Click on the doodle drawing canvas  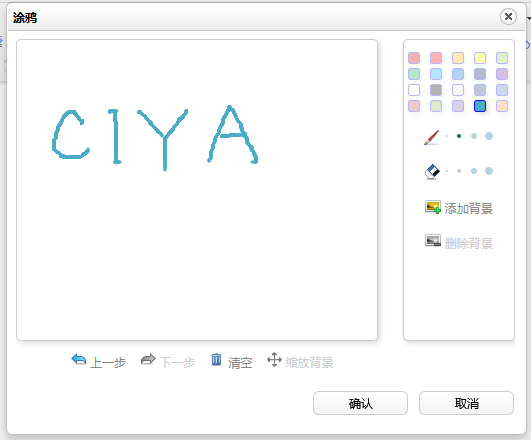tap(197, 190)
